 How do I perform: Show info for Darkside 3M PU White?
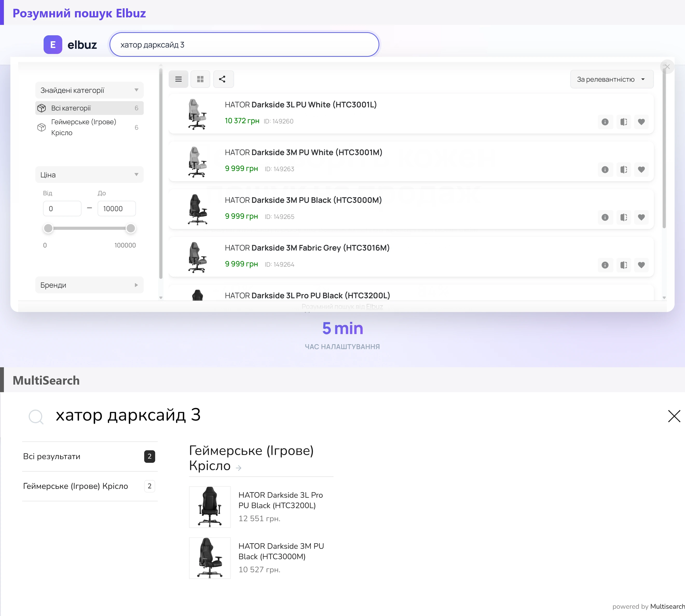point(605,170)
